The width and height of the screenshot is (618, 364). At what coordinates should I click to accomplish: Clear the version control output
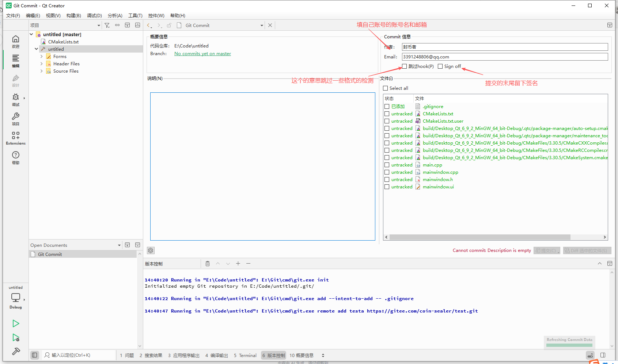pos(208,264)
